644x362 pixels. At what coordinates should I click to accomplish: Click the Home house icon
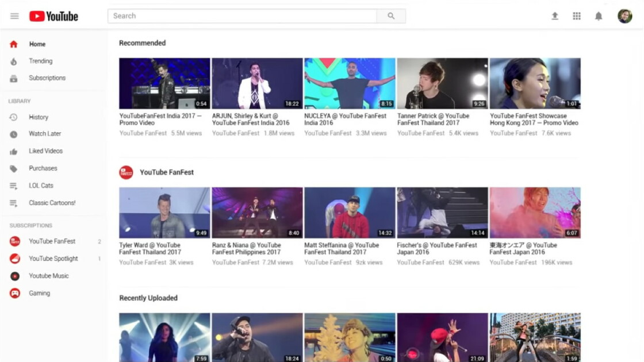(x=14, y=44)
